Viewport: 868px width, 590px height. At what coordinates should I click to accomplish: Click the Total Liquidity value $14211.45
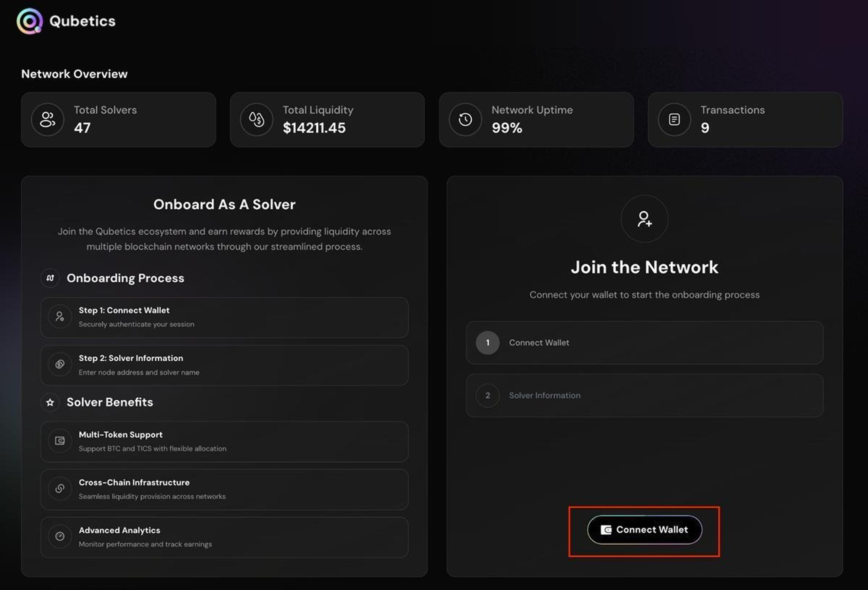click(x=314, y=128)
